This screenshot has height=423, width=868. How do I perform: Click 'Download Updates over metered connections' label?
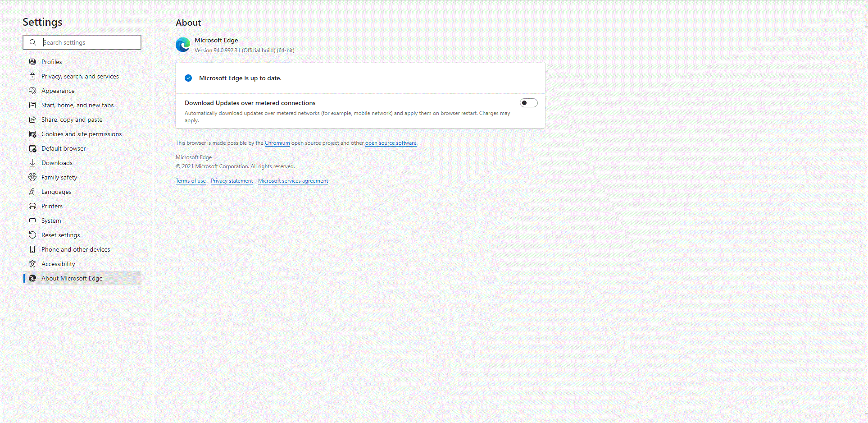pyautogui.click(x=250, y=103)
